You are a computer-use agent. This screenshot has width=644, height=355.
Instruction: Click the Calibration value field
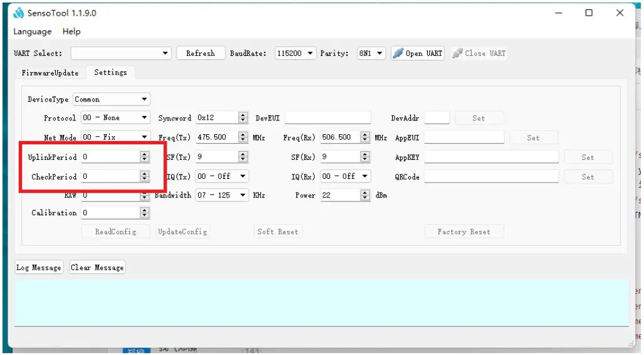tap(110, 213)
